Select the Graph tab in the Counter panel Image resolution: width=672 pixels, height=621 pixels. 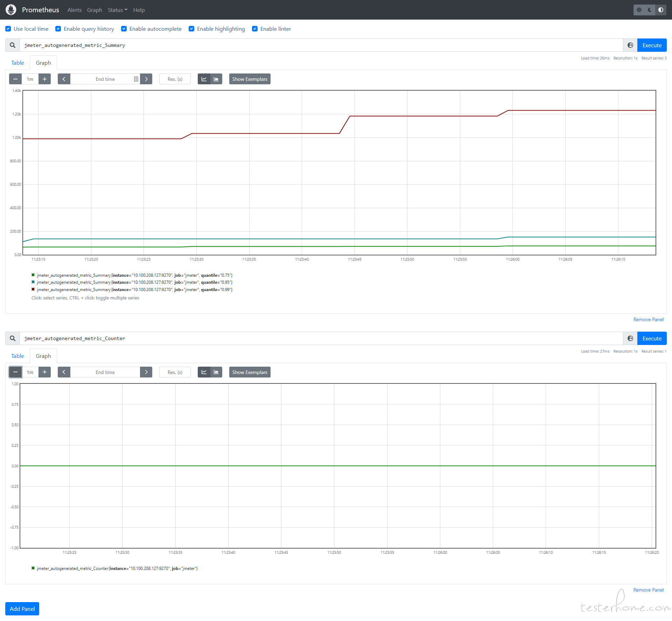(x=43, y=356)
